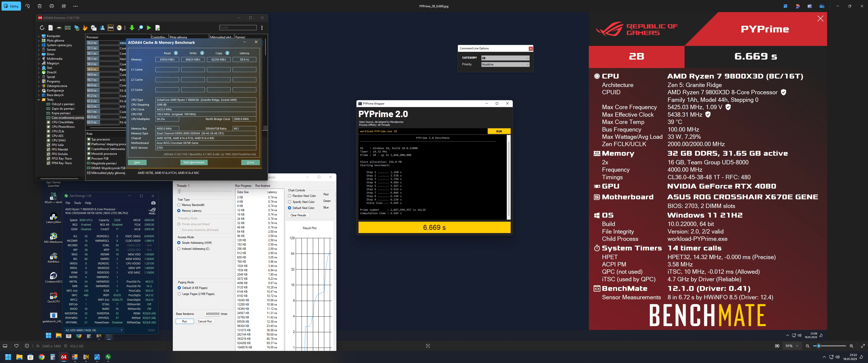Open Chrome from the Windows taskbar
This screenshot has height=363, width=868.
[x=41, y=357]
